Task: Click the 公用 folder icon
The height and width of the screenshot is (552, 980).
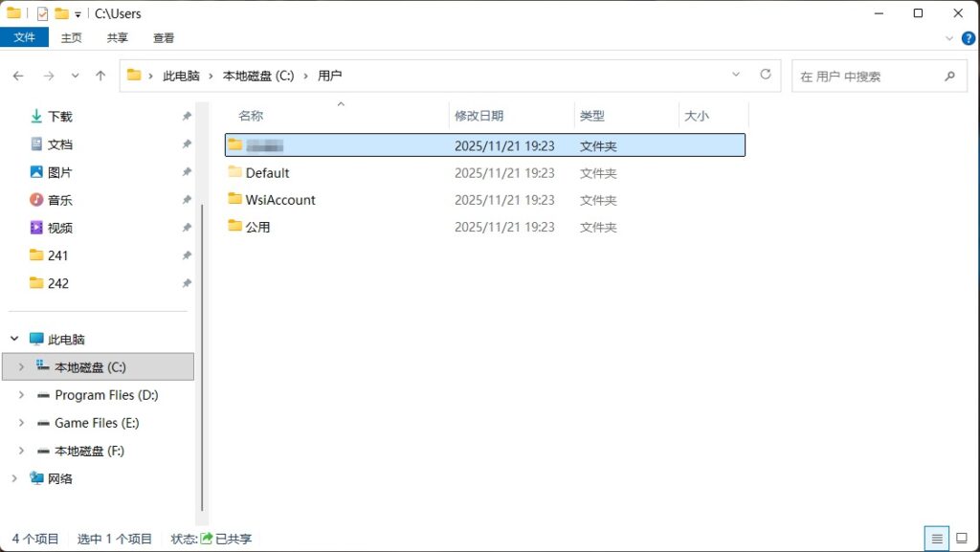Action: (x=235, y=226)
